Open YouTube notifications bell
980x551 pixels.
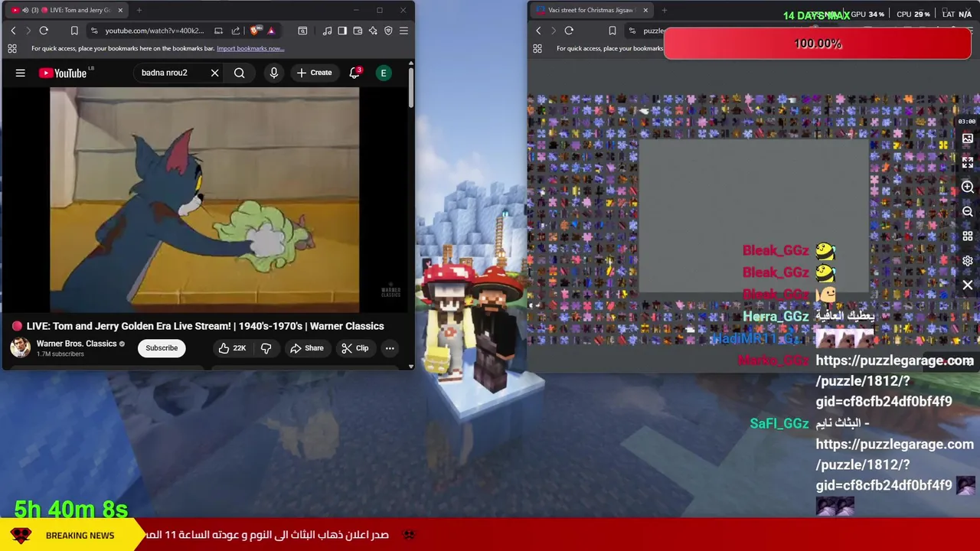(354, 73)
